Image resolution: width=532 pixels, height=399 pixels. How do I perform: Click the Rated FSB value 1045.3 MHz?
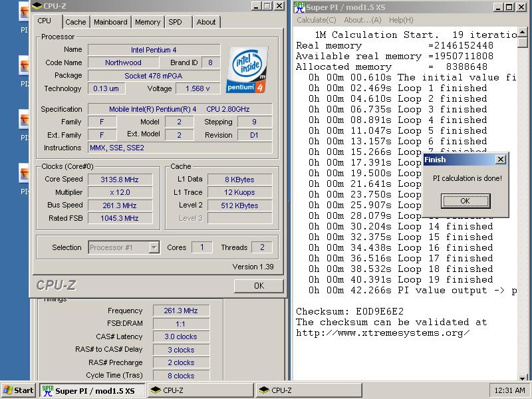(x=120, y=218)
